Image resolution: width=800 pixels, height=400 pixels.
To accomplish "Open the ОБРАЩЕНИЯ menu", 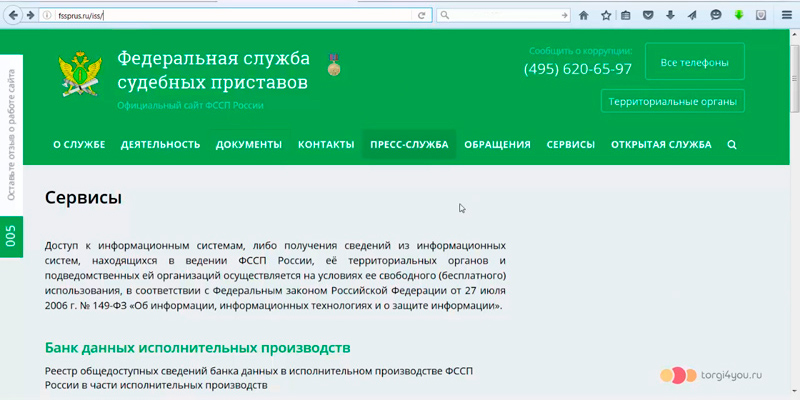I will point(497,145).
